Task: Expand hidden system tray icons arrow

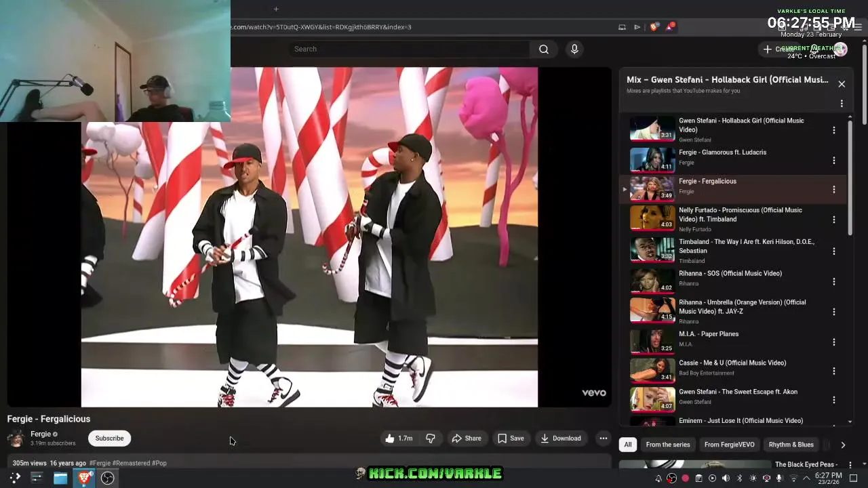Action: pos(805,479)
